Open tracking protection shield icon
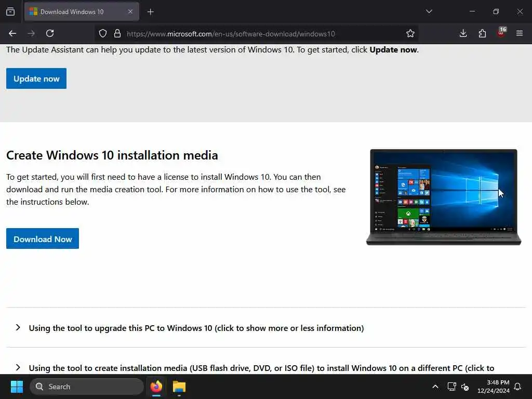The image size is (532, 399). [103, 33]
